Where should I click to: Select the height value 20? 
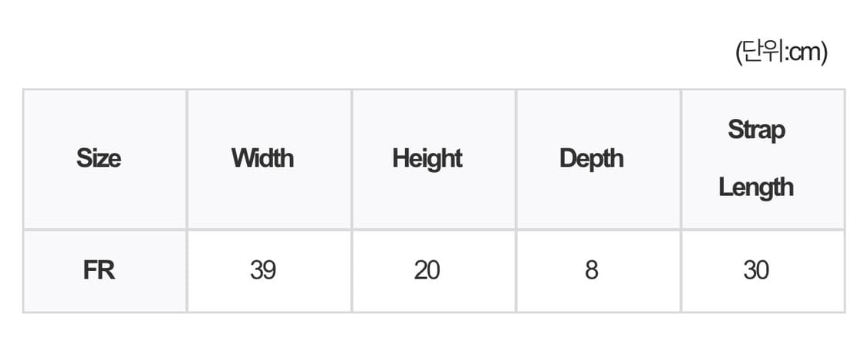coord(427,271)
